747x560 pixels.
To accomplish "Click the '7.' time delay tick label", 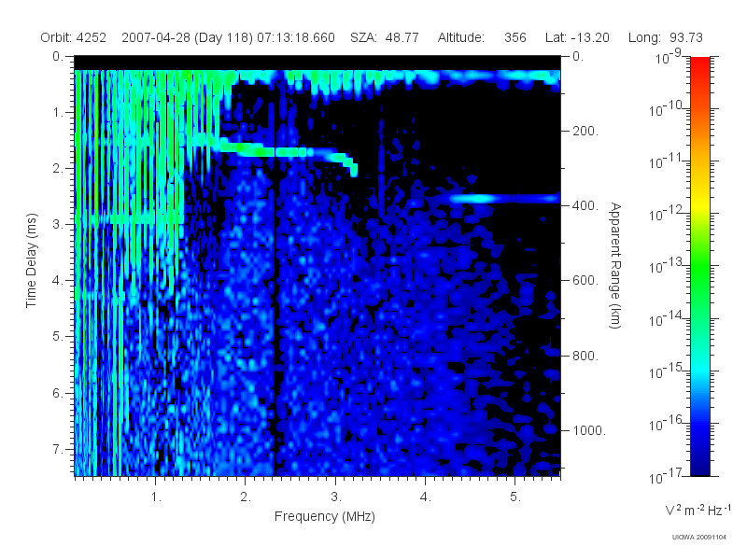I will [58, 449].
